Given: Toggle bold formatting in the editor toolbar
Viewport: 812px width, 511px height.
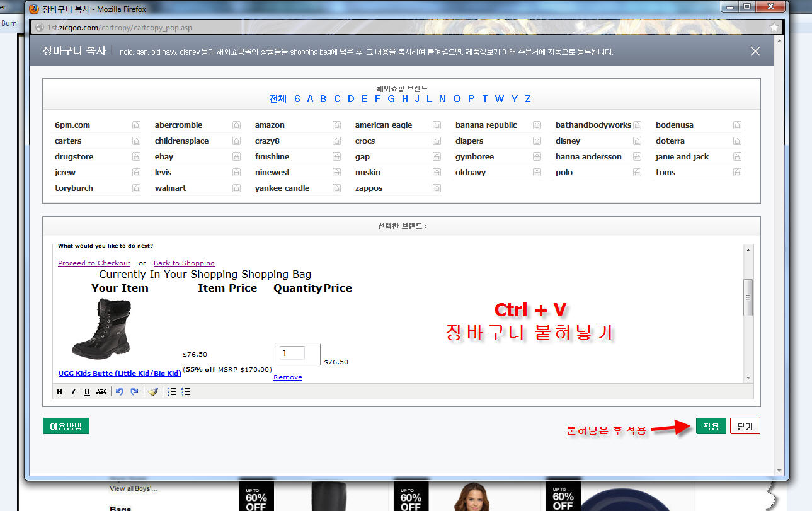Looking at the screenshot, I should tap(60, 392).
